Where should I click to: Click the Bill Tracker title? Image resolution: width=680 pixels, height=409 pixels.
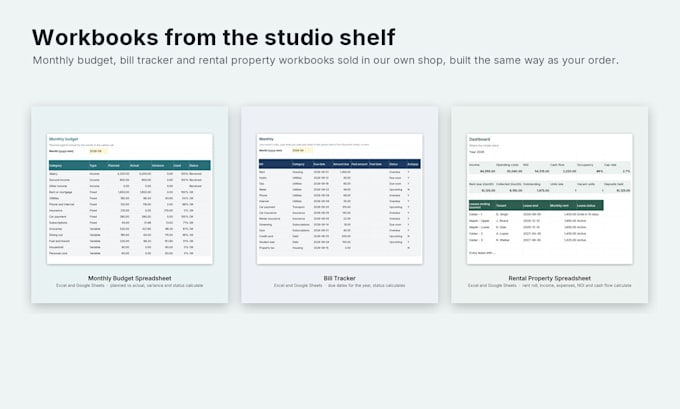340,278
